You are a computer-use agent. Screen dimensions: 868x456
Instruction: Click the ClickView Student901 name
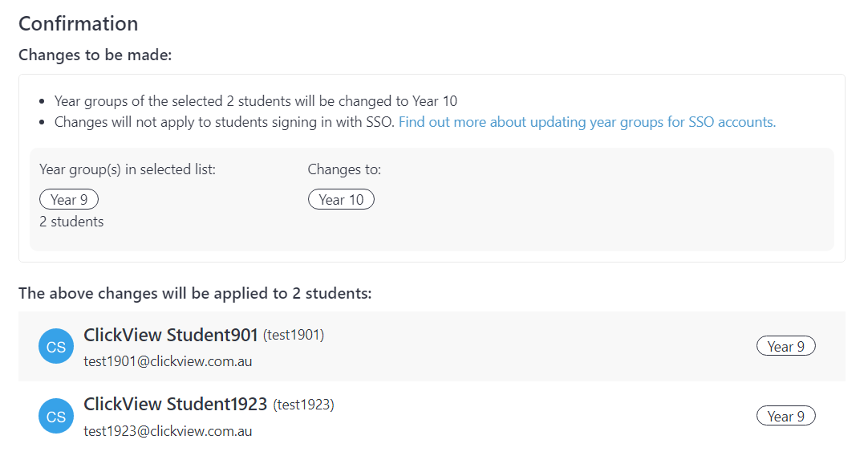[x=171, y=336]
